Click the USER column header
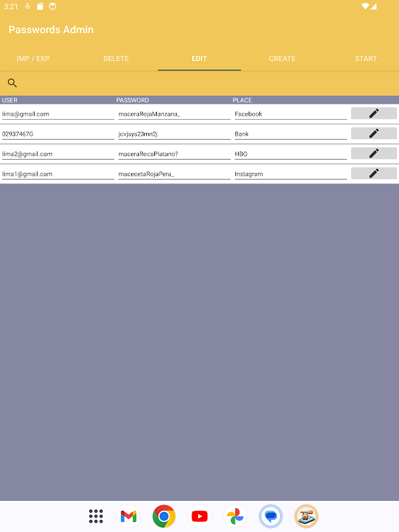Screen dimensions: 399x532 click(x=9, y=100)
